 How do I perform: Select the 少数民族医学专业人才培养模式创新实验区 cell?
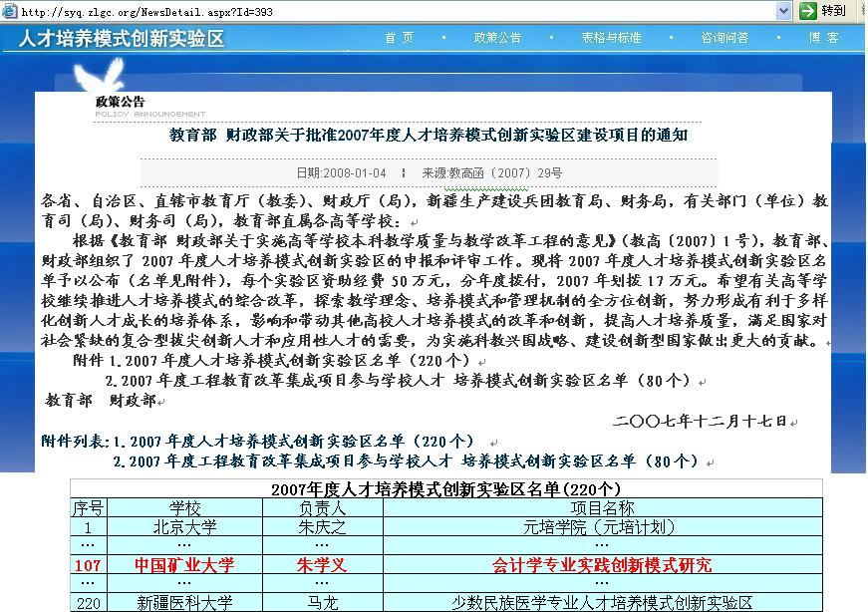coord(602,603)
